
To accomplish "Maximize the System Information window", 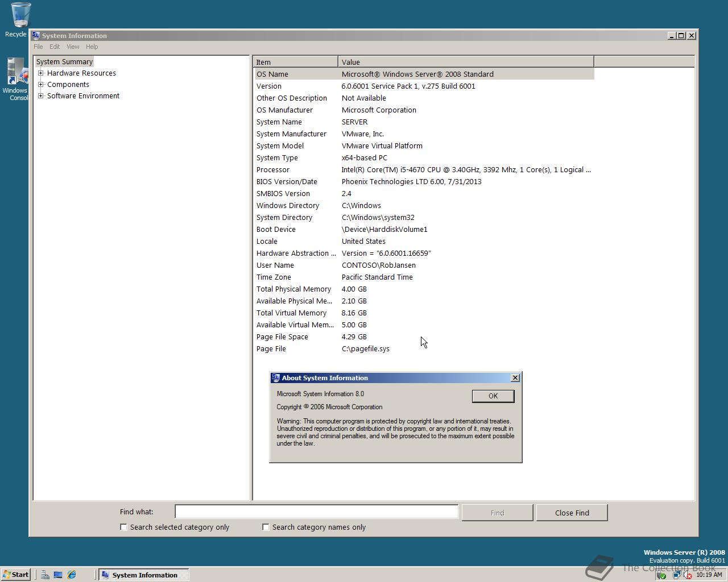I will tap(681, 35).
